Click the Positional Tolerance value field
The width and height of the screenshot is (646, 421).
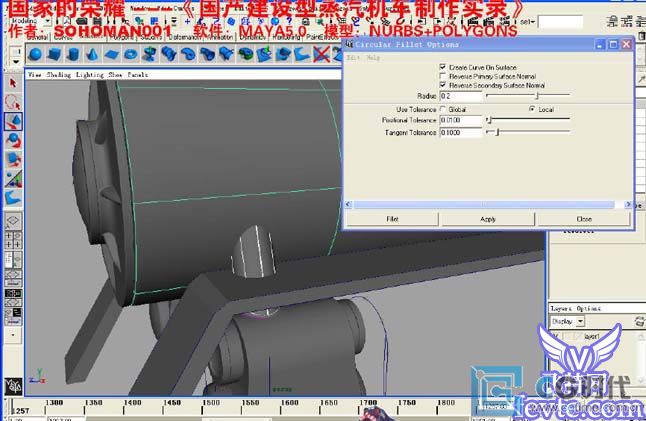point(461,120)
